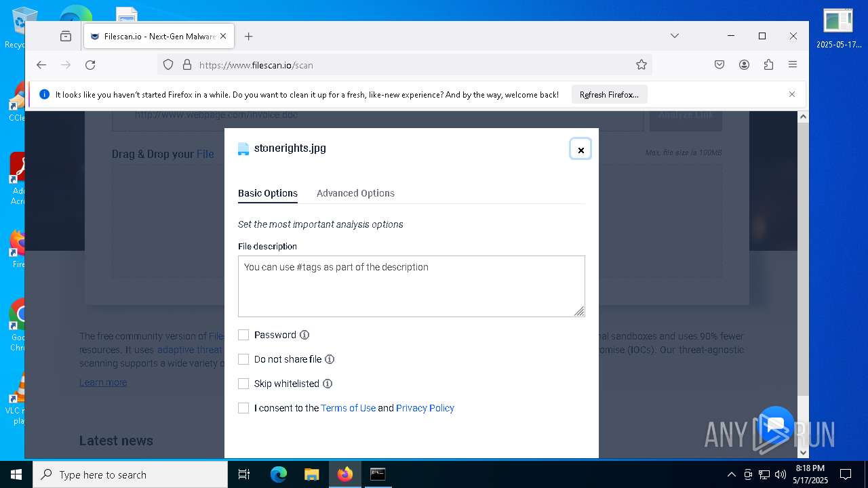Bookmark this page with the star icon
Image resolution: width=868 pixels, height=488 pixels.
642,65
